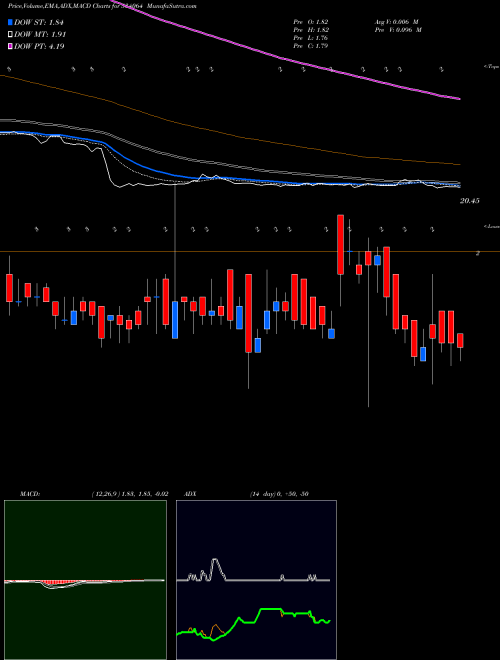Click the 'Pre V: 0.096 M' volume text
Viewport: 500px width, 660px height.
[x=398, y=29]
